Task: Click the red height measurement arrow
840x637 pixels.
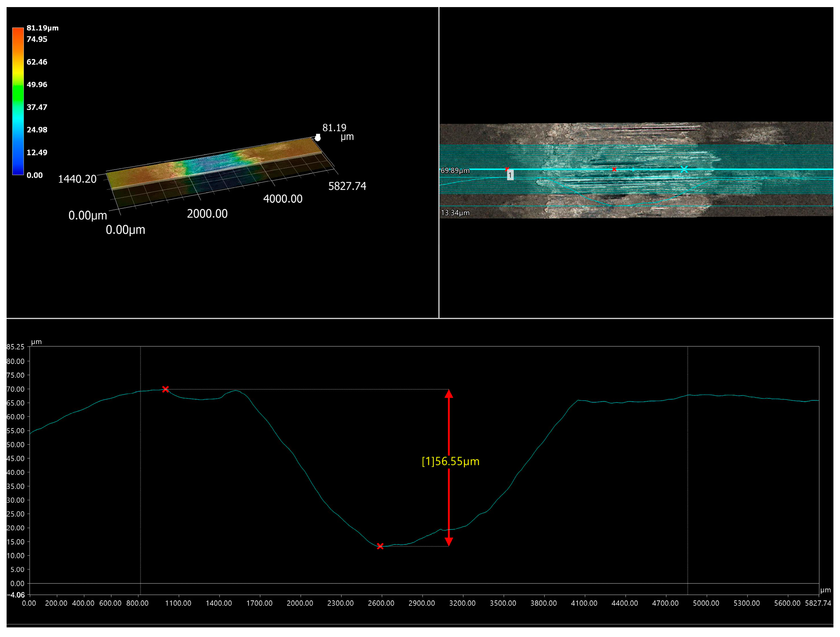Action: 449,425
